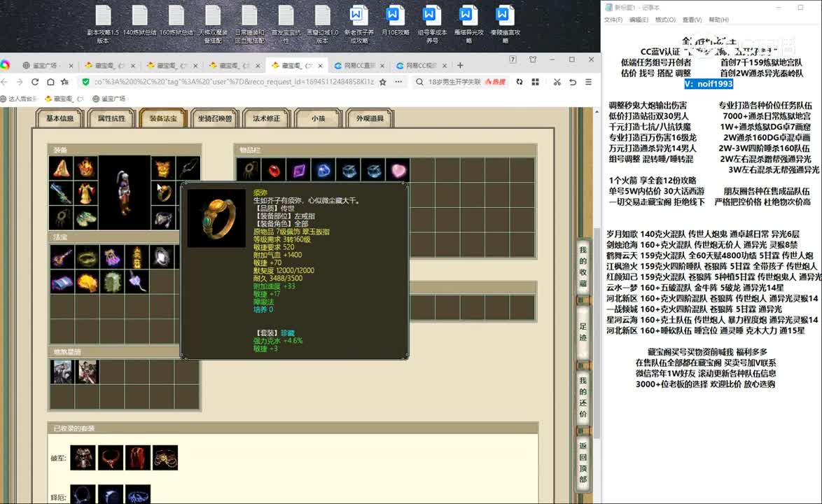The height and width of the screenshot is (504, 822).
Task: Switch to 坐骑召唤兽 tab
Action: click(x=215, y=118)
